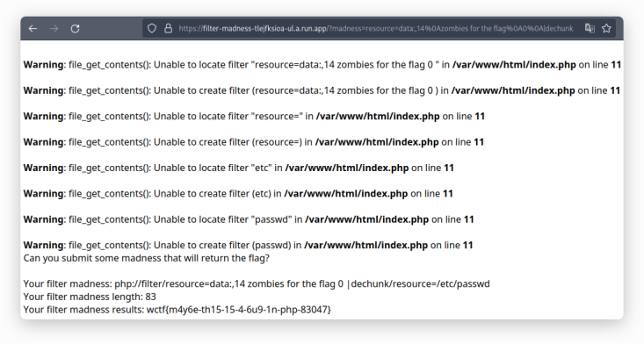The image size is (644, 344).
Task: Click first warning about locating "resource=data:,14 zombies"
Action: pos(322,65)
